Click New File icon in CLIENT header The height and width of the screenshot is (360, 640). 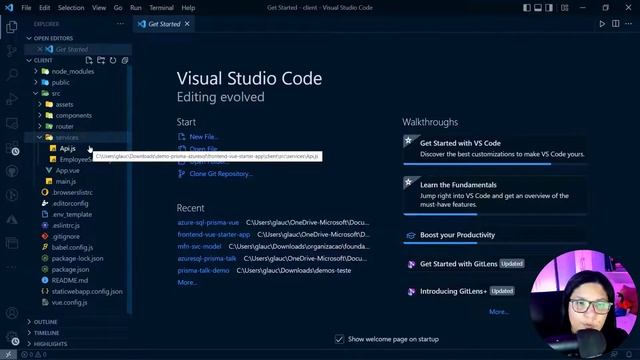click(x=89, y=60)
